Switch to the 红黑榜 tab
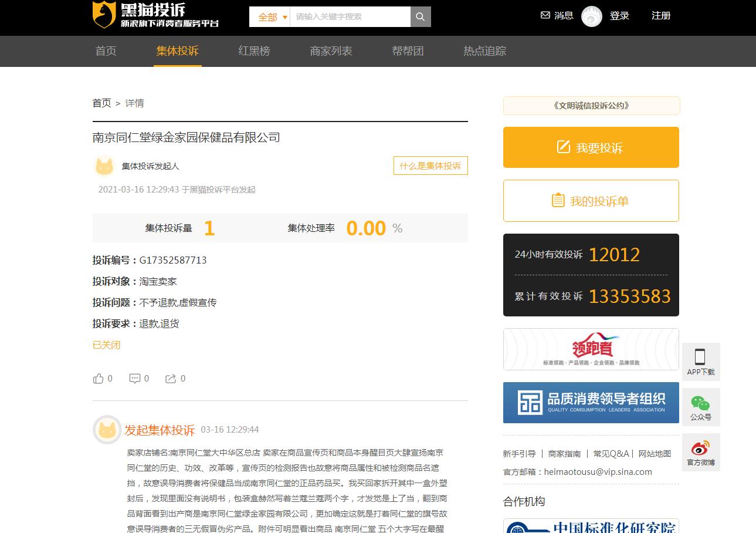 pyautogui.click(x=254, y=51)
